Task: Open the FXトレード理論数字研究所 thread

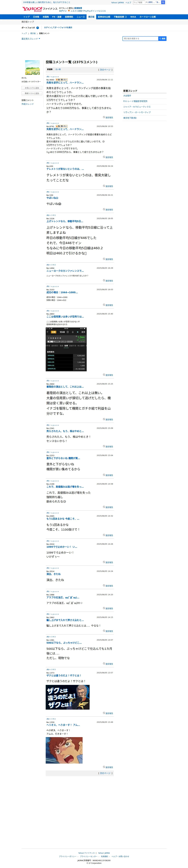Action: [135, 101]
